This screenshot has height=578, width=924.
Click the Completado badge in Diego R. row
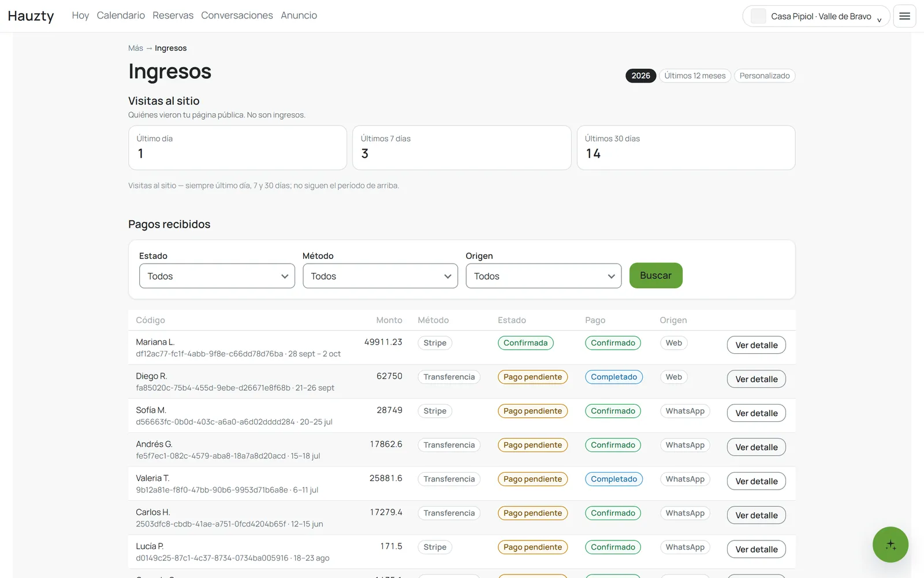click(x=614, y=377)
